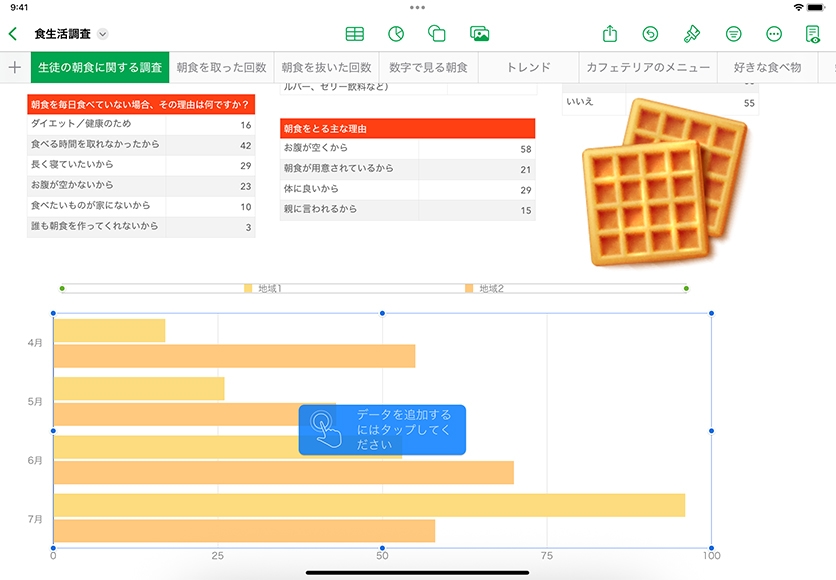Screen dimensions: 836x580
Task: Open the insert media photo icon
Action: pyautogui.click(x=480, y=34)
